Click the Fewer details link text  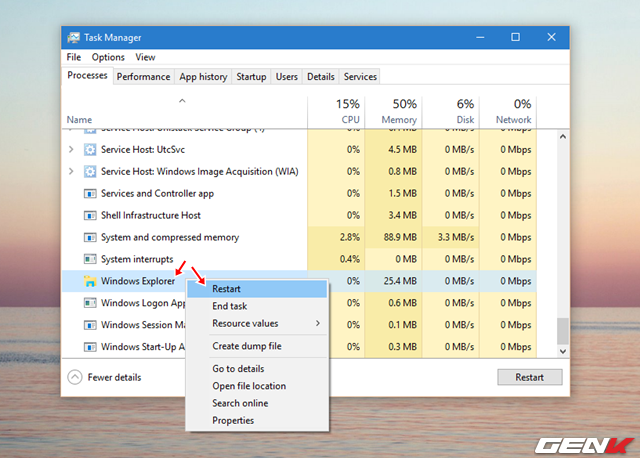[x=114, y=378]
